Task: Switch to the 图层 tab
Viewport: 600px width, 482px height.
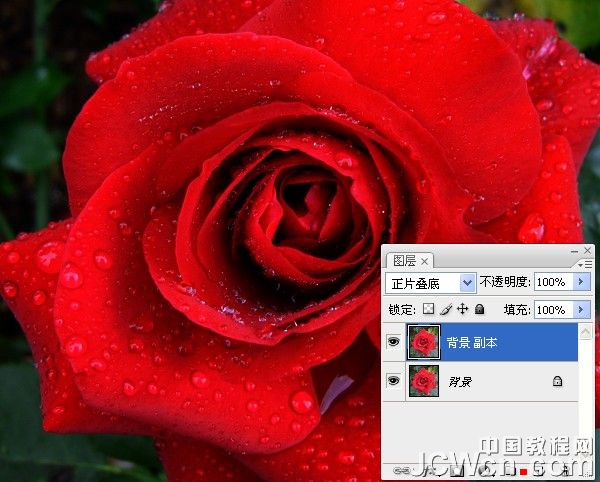Action: click(x=402, y=261)
